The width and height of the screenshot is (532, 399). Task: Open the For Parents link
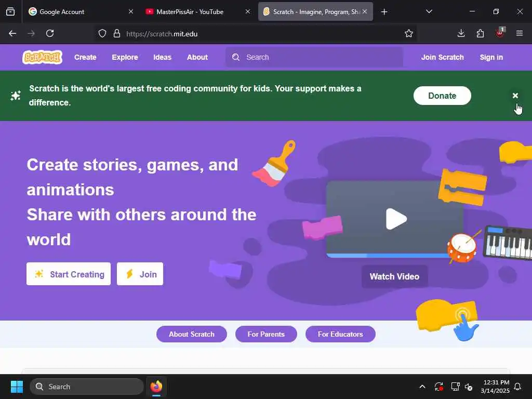[266, 334]
